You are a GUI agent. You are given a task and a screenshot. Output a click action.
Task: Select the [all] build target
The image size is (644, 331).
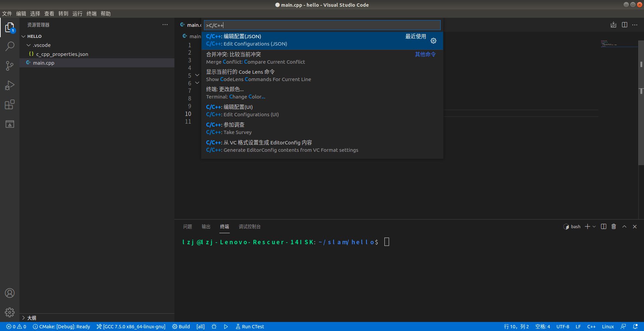pyautogui.click(x=201, y=327)
